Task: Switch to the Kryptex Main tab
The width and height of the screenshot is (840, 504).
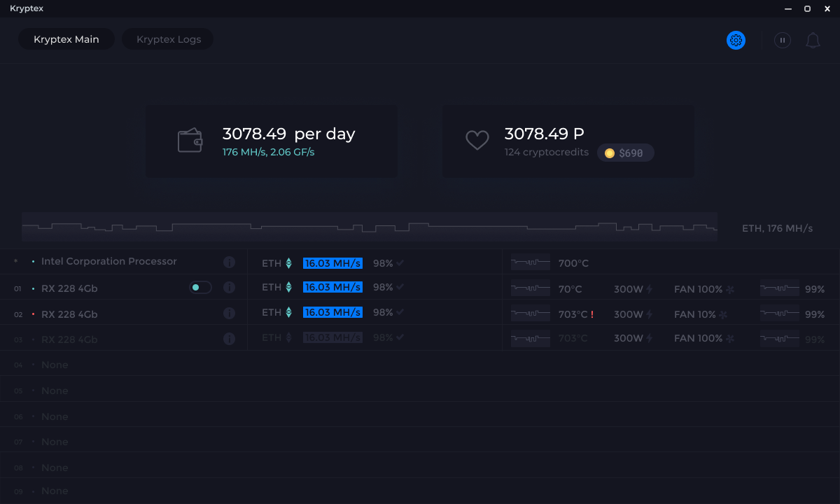Action: click(66, 39)
